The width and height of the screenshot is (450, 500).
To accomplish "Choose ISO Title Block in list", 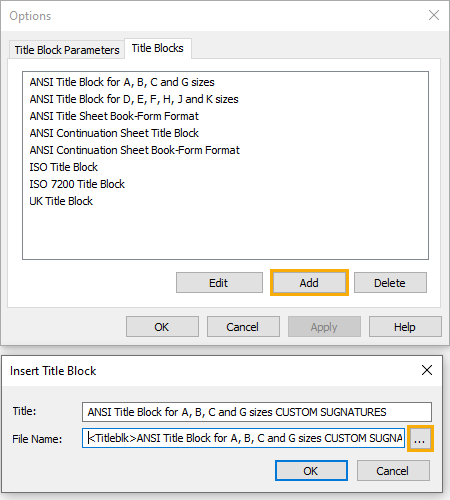I will pos(64,167).
